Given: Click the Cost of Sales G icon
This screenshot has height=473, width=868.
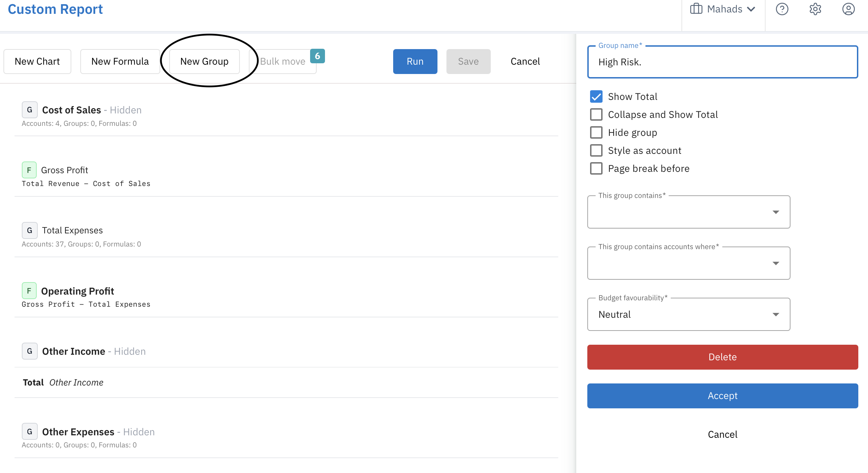Looking at the screenshot, I should pyautogui.click(x=29, y=110).
